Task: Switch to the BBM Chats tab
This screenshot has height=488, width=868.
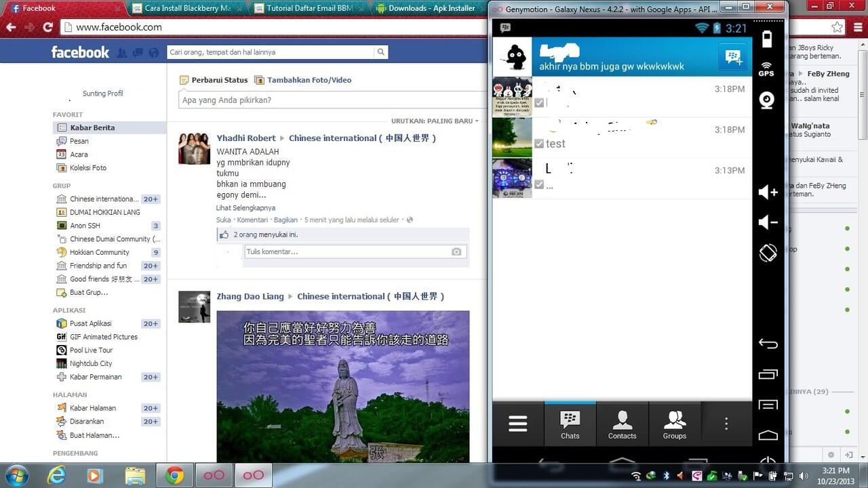Action: (x=570, y=424)
